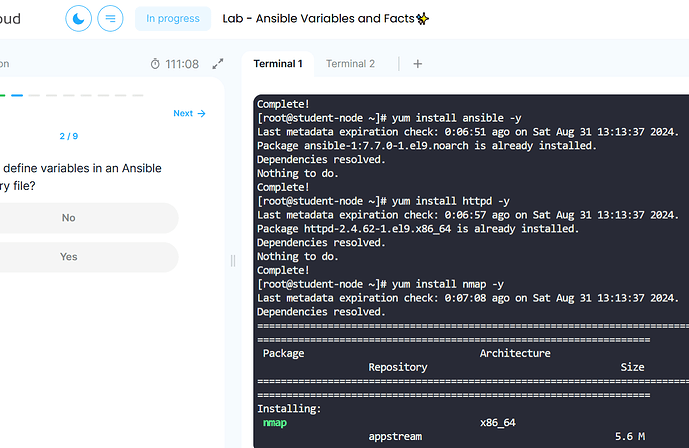Click the "In progress" status badge
Viewport: 689px width, 448px height.
point(172,18)
